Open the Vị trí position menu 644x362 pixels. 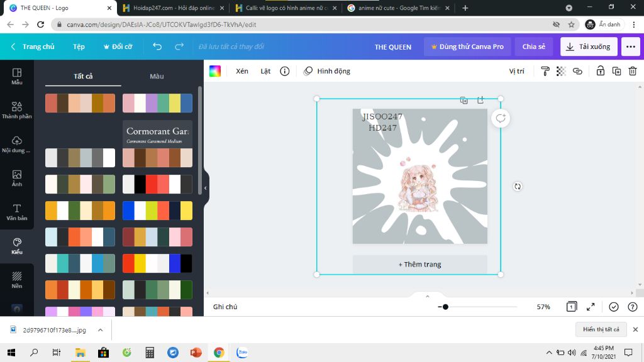click(x=517, y=71)
